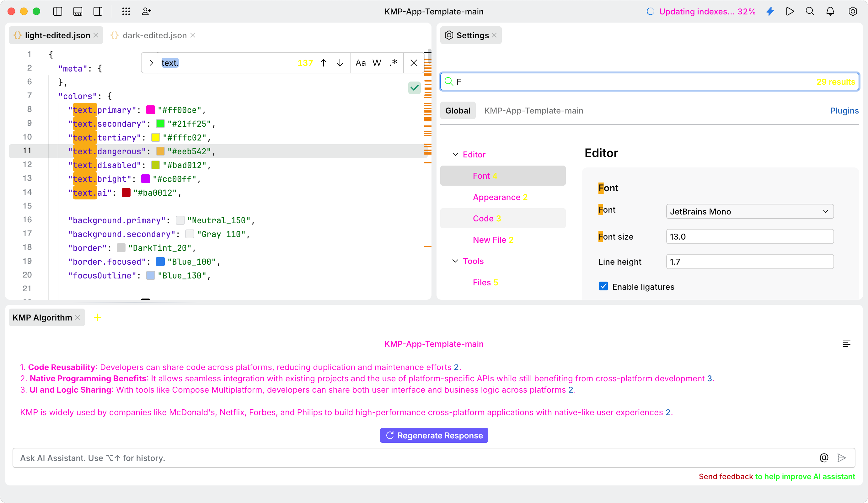Collapse the Editor settings tree section
868x503 pixels.
(x=455, y=154)
